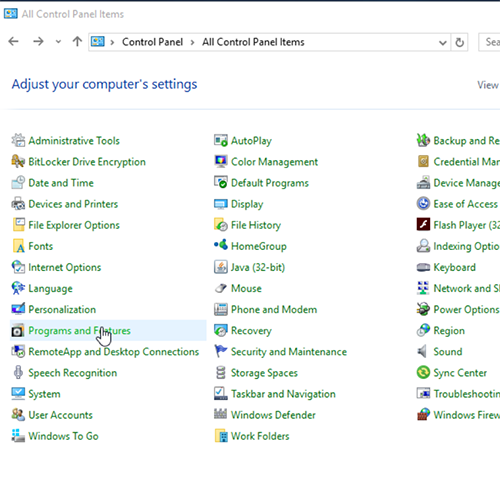The image size is (500, 500).
Task: Click the title bar Control Panel icon
Action: click(11, 14)
